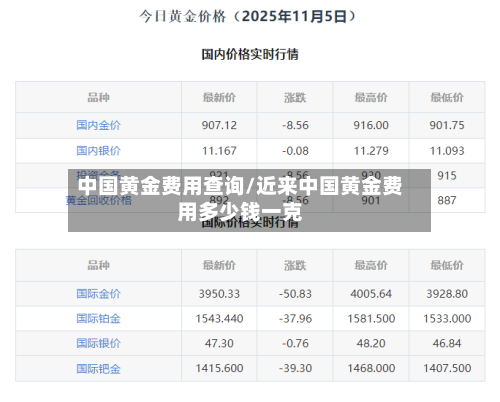500x402 pixels.
Task: Click the 4005.64 highest price cell
Action: pyautogui.click(x=371, y=294)
